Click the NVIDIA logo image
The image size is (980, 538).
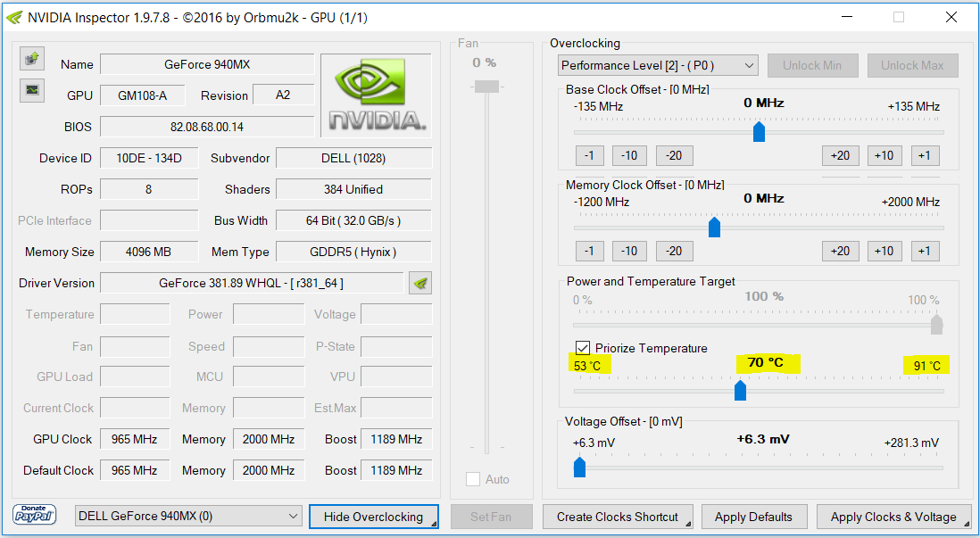point(377,95)
